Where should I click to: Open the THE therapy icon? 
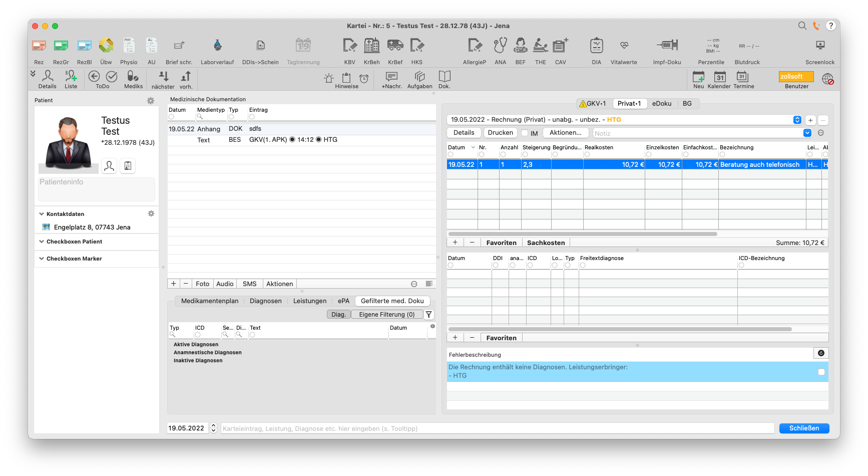tap(541, 45)
